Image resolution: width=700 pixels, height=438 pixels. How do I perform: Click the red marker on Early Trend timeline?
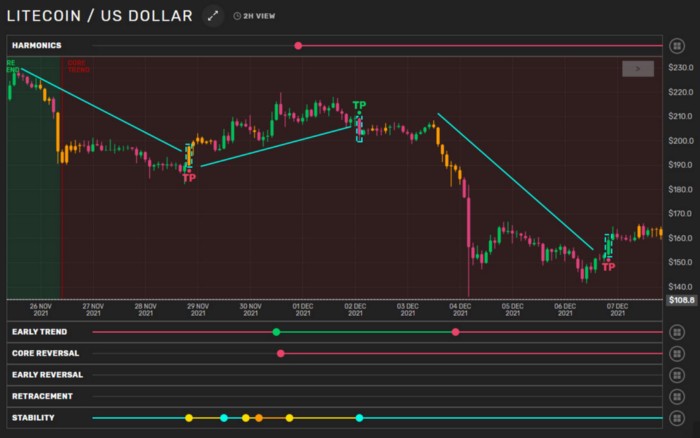455,332
